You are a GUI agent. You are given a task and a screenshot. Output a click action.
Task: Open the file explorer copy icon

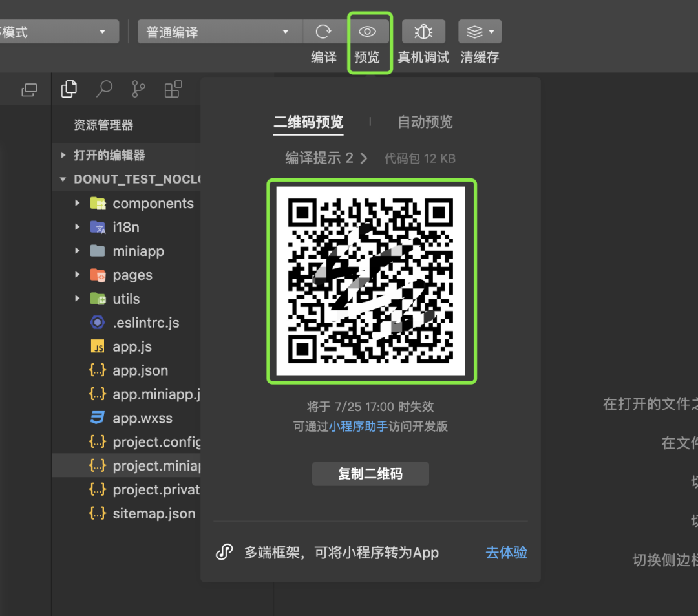pos(69,89)
